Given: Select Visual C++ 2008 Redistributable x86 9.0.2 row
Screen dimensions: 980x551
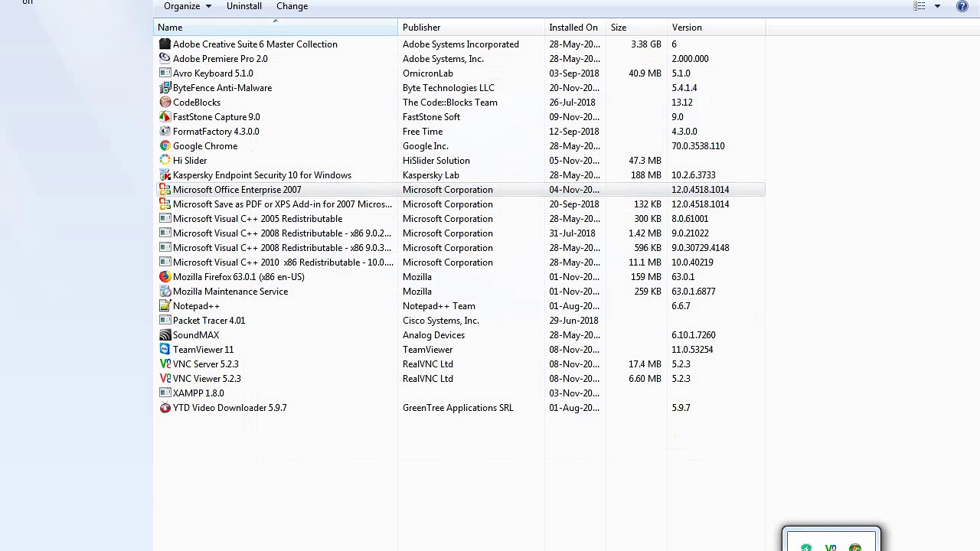Looking at the screenshot, I should pyautogui.click(x=459, y=233).
